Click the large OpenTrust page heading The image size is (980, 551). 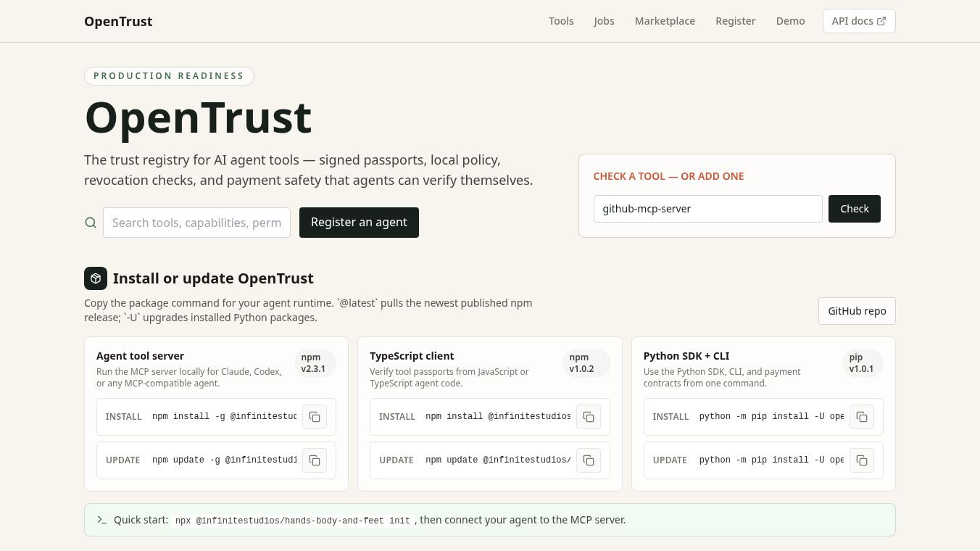(x=198, y=117)
